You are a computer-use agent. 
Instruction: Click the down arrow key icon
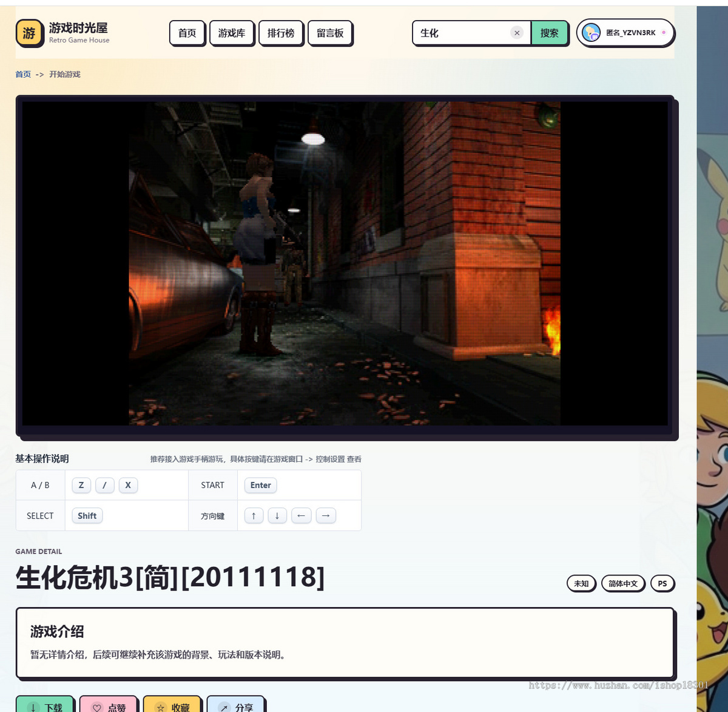[x=277, y=515]
